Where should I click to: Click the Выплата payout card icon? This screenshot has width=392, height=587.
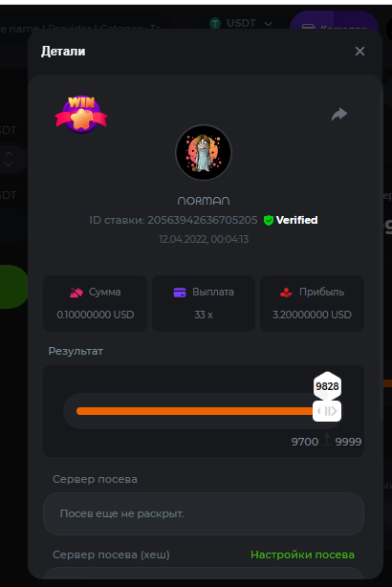coord(180,293)
